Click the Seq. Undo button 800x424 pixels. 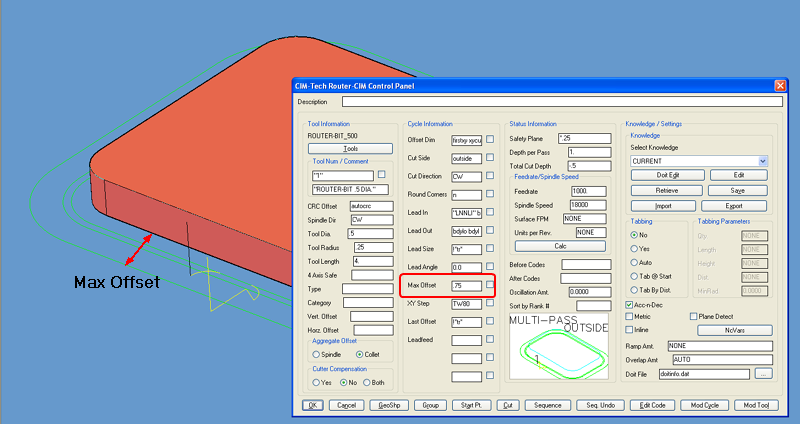(600, 405)
